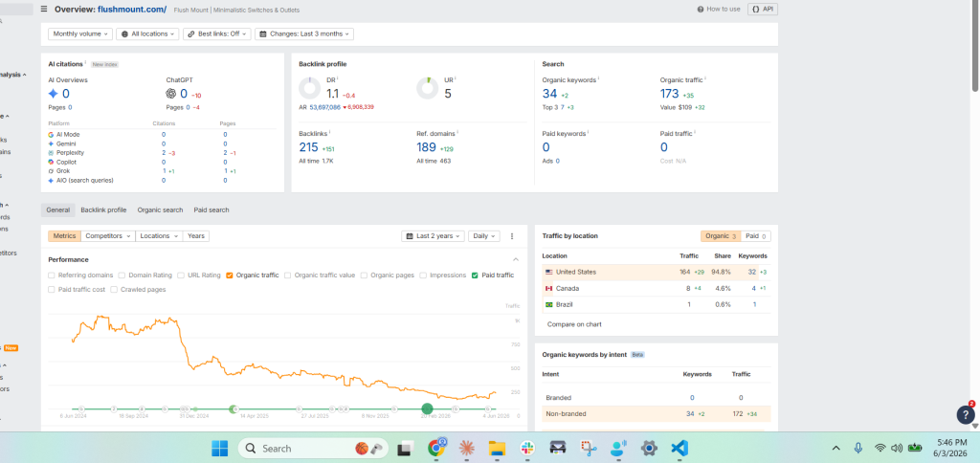Click the taskbar Search box
Viewport: 980px width, 463px height.
point(313,448)
